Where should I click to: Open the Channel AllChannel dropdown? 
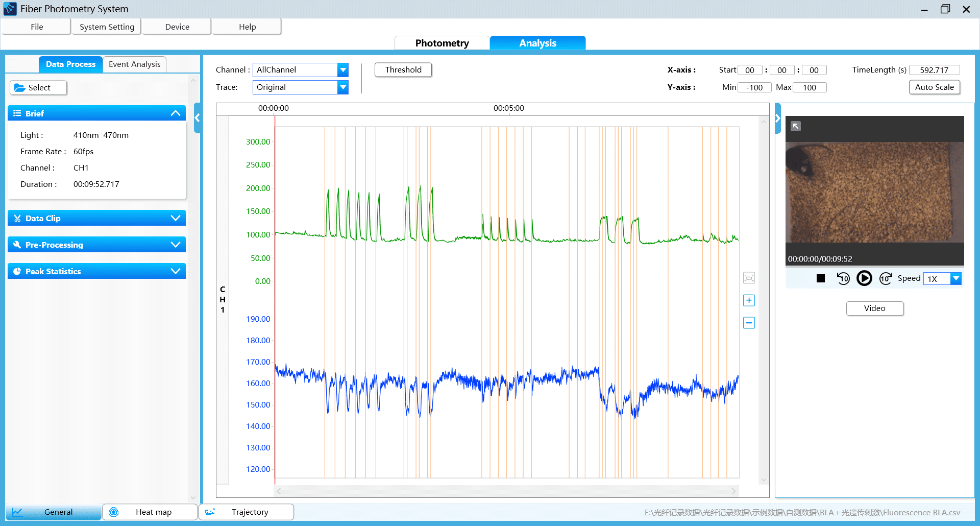pyautogui.click(x=343, y=69)
